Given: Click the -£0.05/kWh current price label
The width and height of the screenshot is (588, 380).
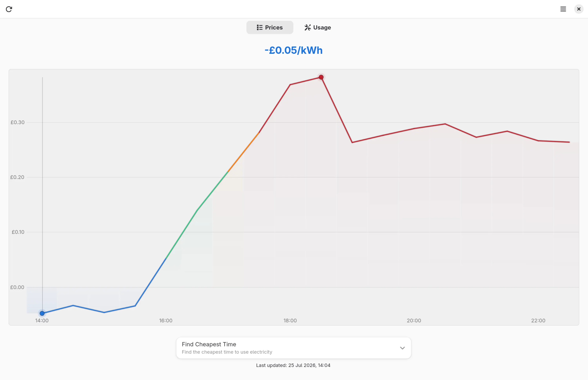Looking at the screenshot, I should (x=293, y=50).
